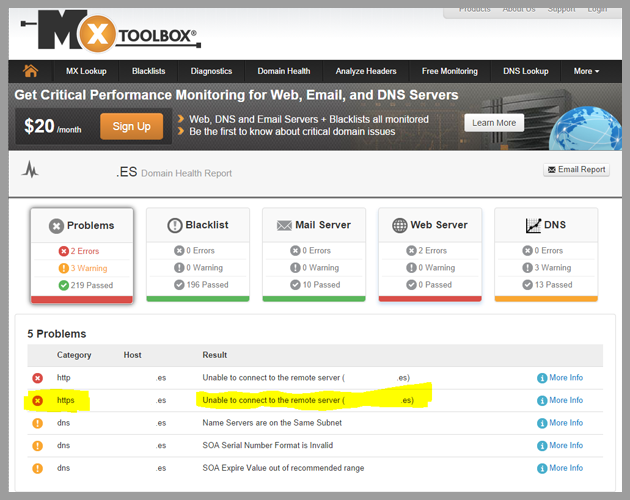Click the Host column header

click(x=132, y=355)
